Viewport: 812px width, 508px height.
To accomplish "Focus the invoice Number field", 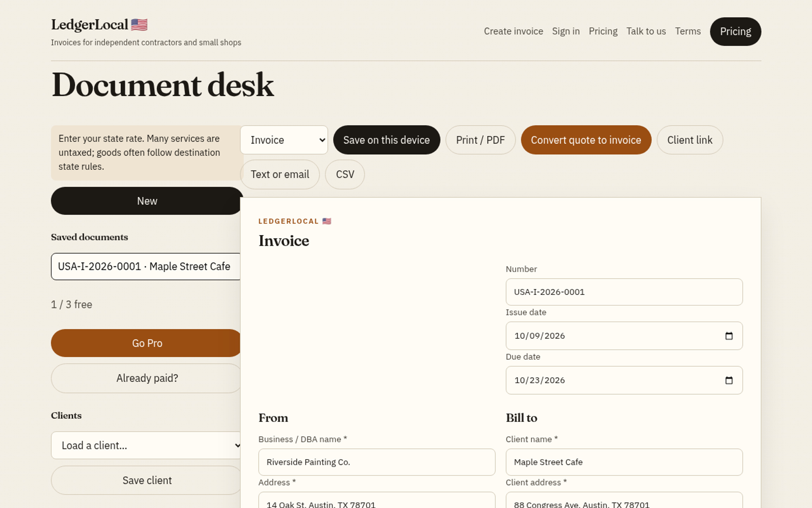I will tap(624, 292).
